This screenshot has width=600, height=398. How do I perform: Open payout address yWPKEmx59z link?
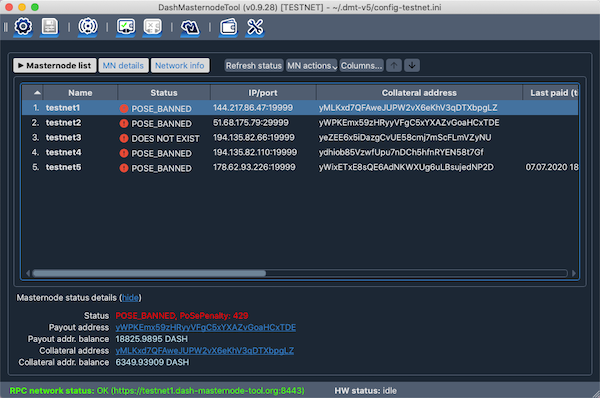(205, 328)
